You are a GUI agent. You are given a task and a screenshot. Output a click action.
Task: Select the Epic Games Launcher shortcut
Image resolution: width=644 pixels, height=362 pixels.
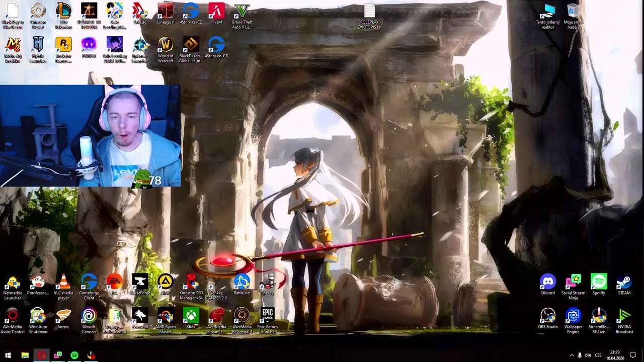268,321
